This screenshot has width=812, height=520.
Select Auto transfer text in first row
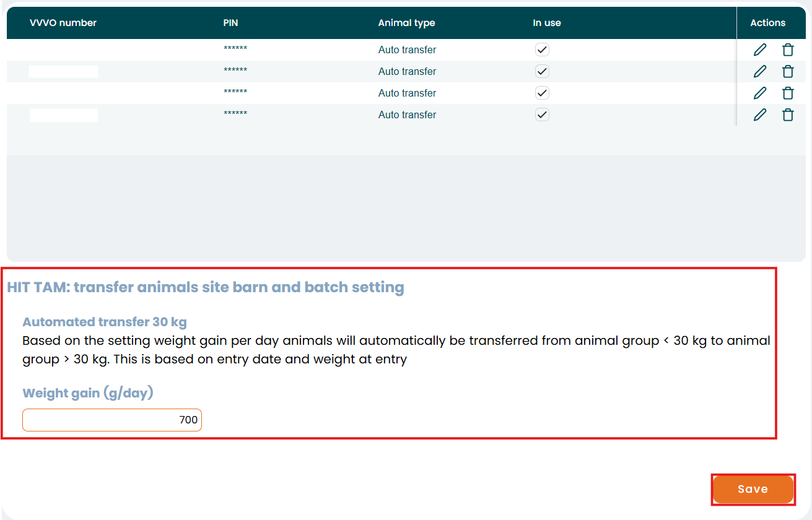click(407, 50)
